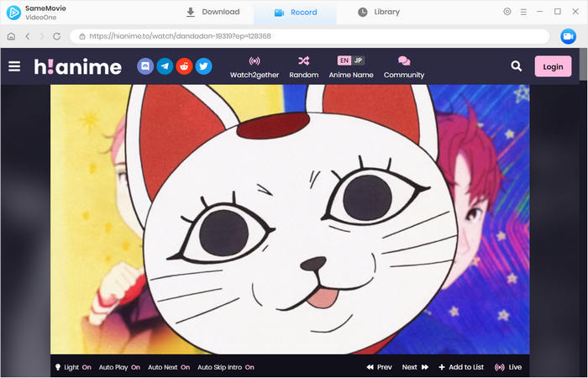Switch to Record tab

tap(296, 13)
